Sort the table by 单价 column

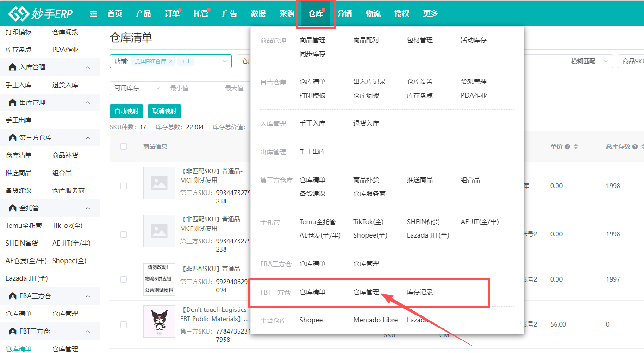click(576, 147)
